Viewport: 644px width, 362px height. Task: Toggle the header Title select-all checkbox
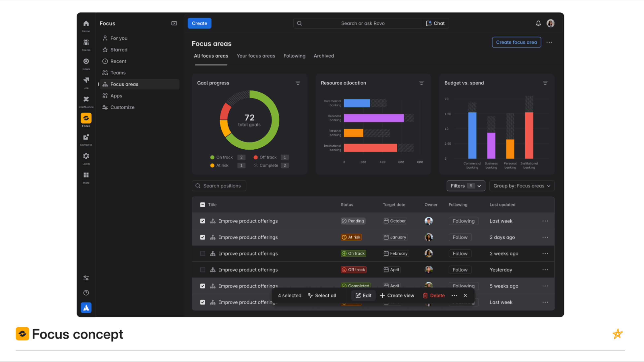pos(202,205)
